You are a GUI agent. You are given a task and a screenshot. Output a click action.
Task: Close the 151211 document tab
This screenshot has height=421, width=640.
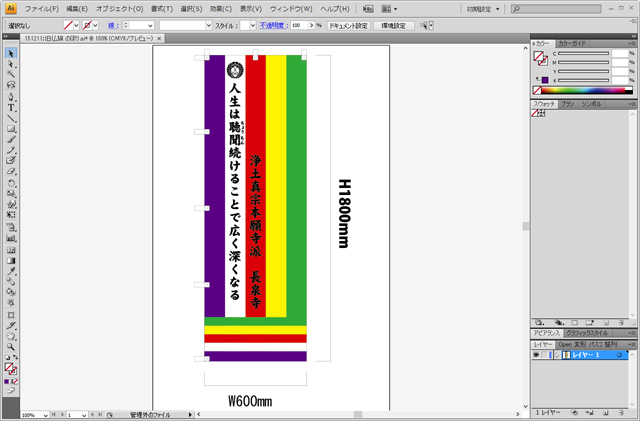pos(159,38)
